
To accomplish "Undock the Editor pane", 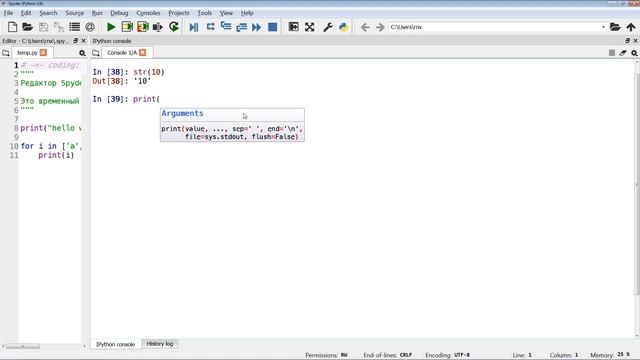I will [x=76, y=41].
